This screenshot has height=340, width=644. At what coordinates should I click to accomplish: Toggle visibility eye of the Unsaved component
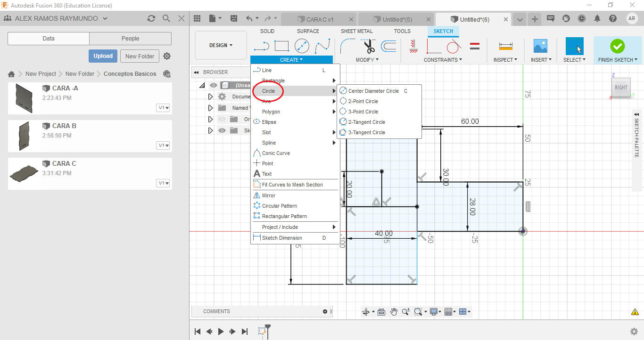click(x=214, y=85)
